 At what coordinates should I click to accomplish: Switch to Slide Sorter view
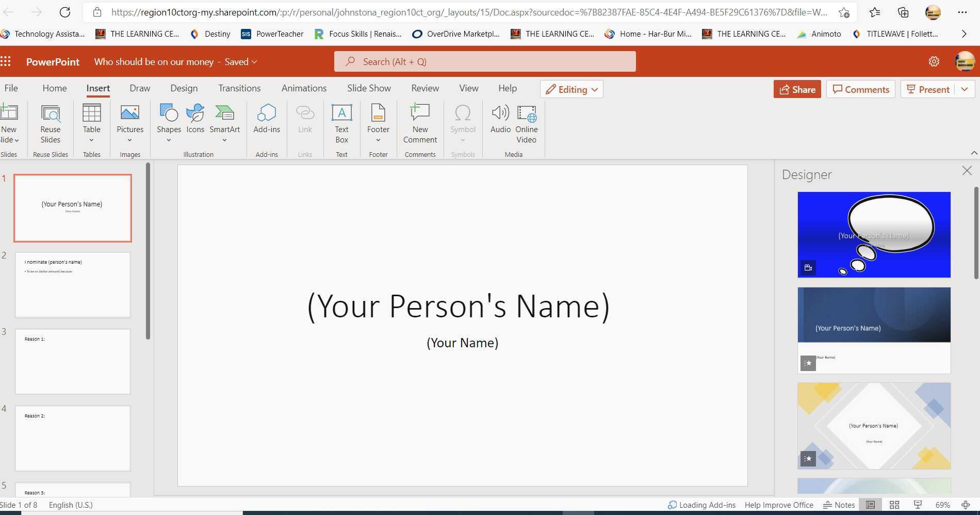[x=894, y=505]
